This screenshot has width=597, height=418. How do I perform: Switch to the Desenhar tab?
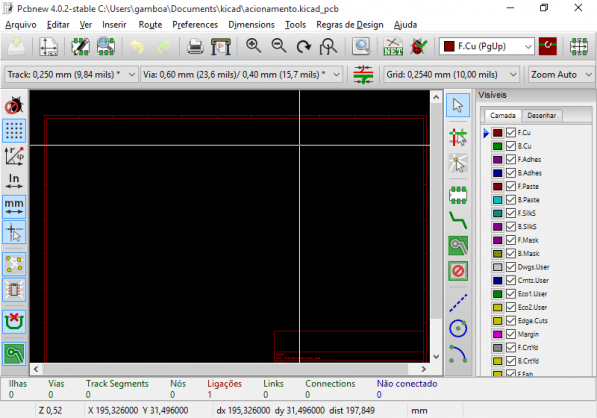point(541,115)
